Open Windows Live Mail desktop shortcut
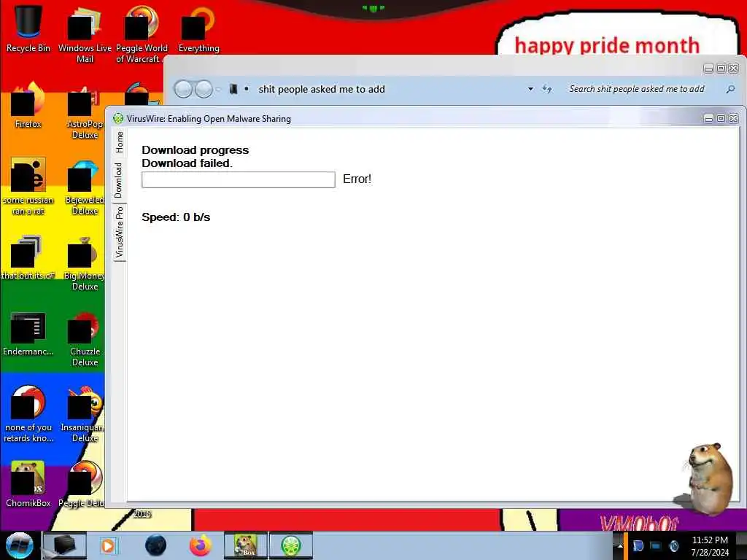The width and height of the screenshot is (747, 560). coord(85,34)
